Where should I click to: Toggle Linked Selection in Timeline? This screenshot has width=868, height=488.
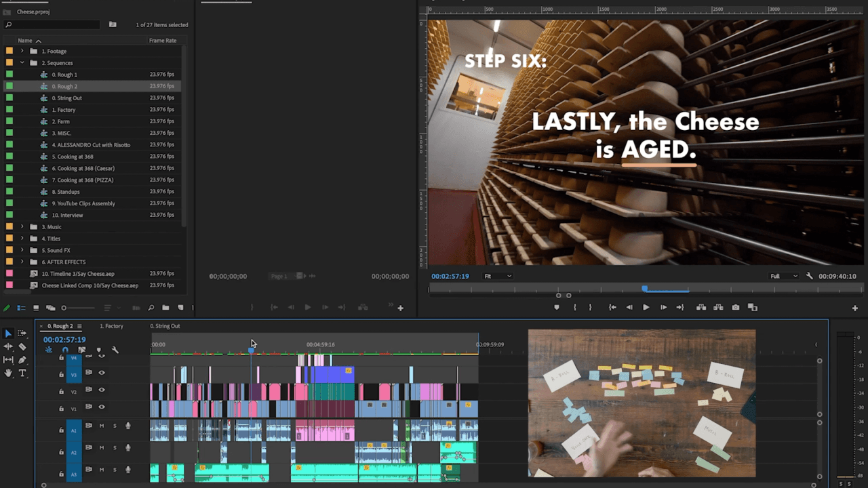pos(81,350)
